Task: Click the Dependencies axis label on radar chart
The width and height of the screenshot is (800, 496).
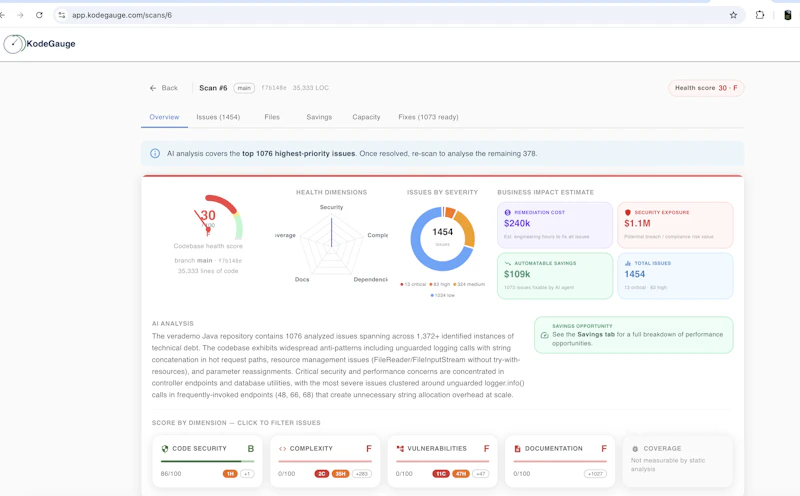Action: 370,279
